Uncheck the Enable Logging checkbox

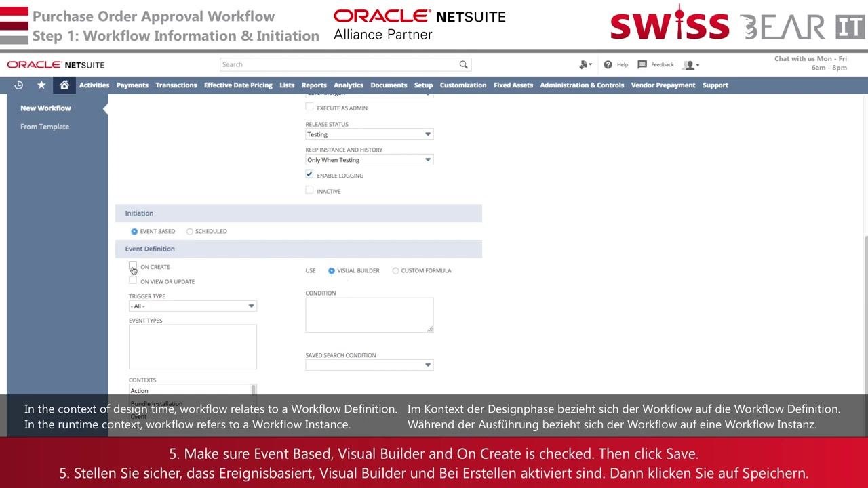[x=309, y=174]
